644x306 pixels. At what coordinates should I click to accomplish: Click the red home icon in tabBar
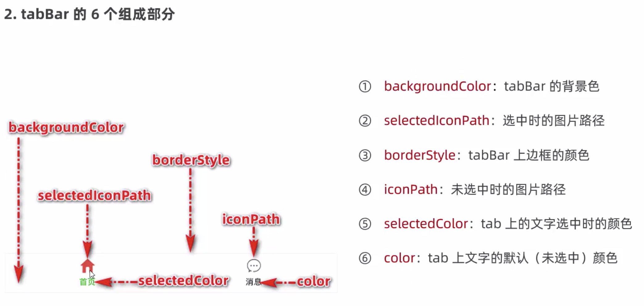point(87,266)
